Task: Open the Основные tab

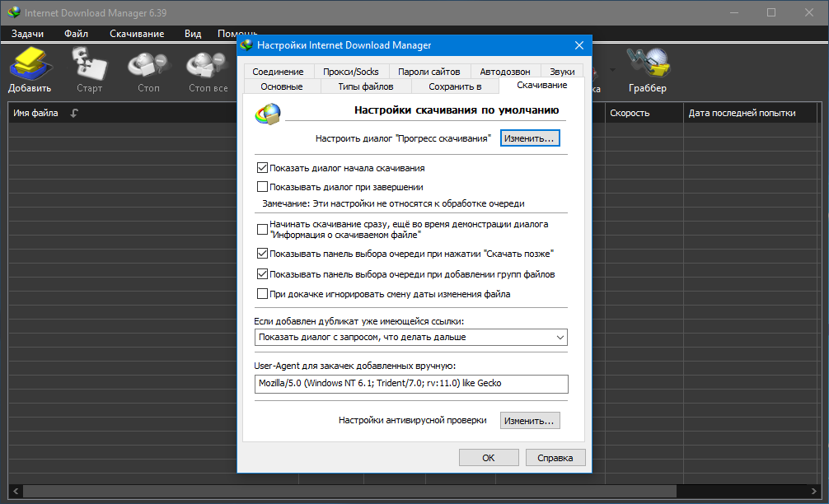Action: [282, 86]
